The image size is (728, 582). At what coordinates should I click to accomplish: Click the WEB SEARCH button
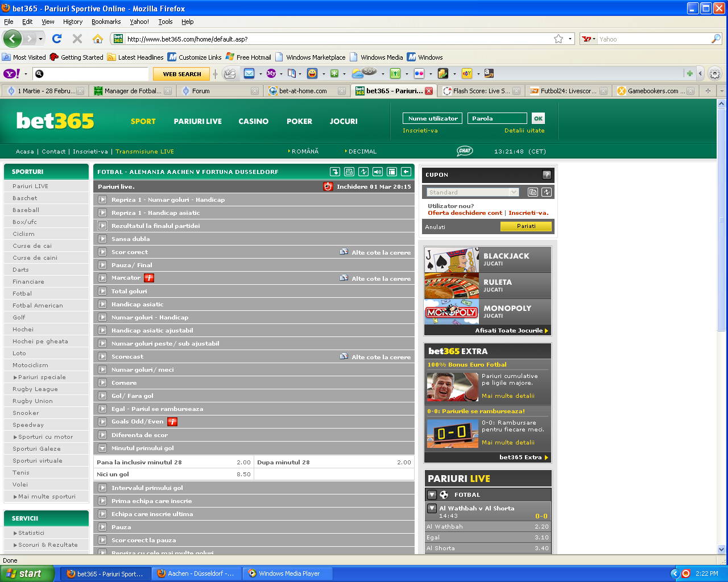click(x=182, y=74)
